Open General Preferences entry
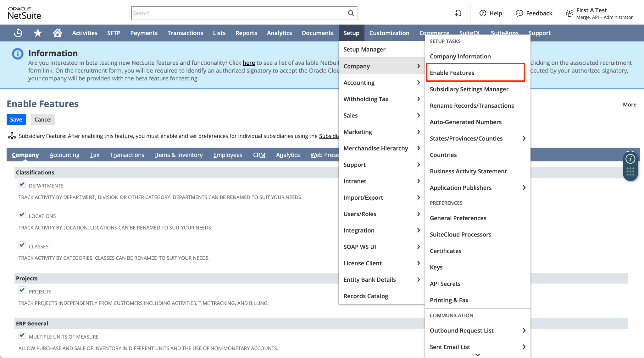This screenshot has width=644, height=358. pyautogui.click(x=477, y=218)
